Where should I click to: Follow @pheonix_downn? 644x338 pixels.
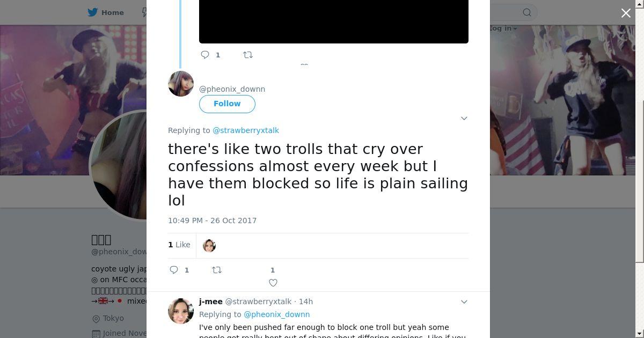pyautogui.click(x=227, y=104)
